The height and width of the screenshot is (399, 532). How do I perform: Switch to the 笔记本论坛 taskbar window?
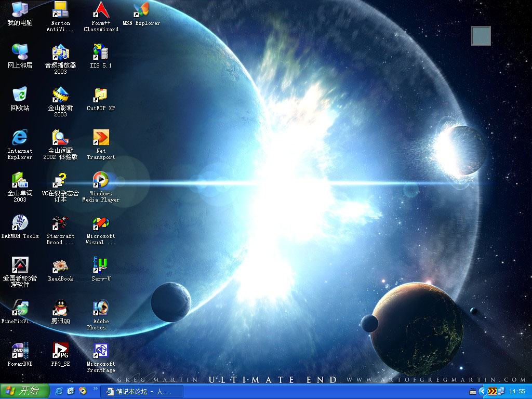click(142, 392)
